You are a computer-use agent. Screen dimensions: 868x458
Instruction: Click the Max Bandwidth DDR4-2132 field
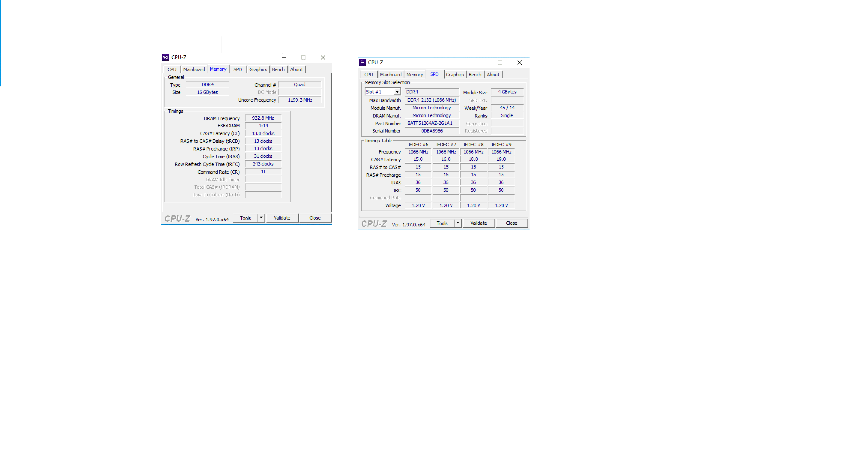point(432,100)
